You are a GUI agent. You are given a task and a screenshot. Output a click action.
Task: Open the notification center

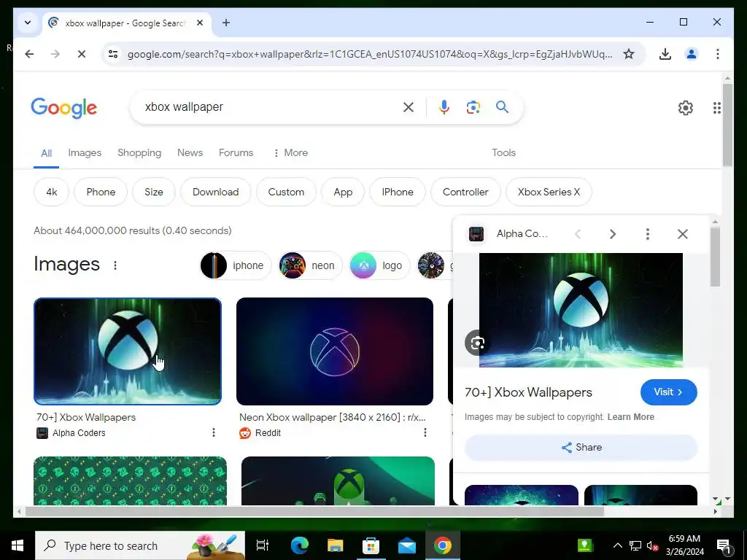[724, 546]
